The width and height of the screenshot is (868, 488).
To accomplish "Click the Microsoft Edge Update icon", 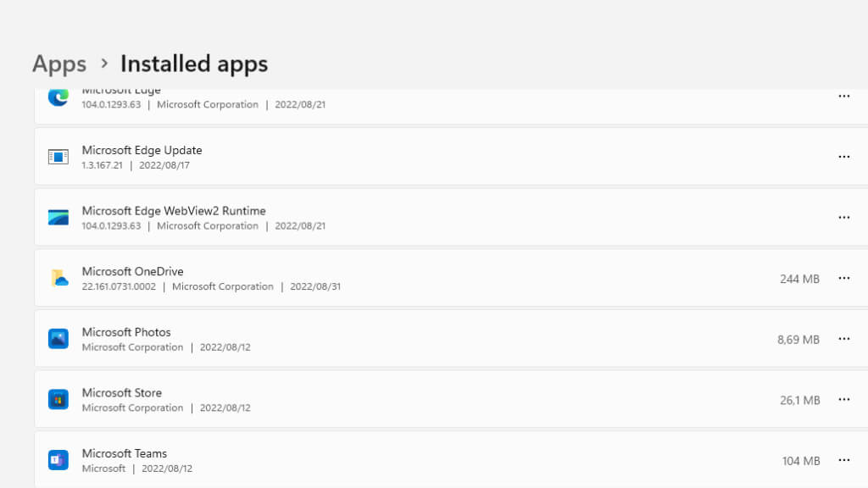I will [x=58, y=157].
